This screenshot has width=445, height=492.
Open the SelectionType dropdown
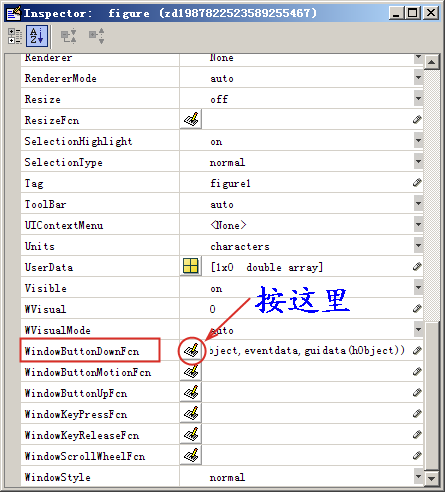click(x=418, y=162)
